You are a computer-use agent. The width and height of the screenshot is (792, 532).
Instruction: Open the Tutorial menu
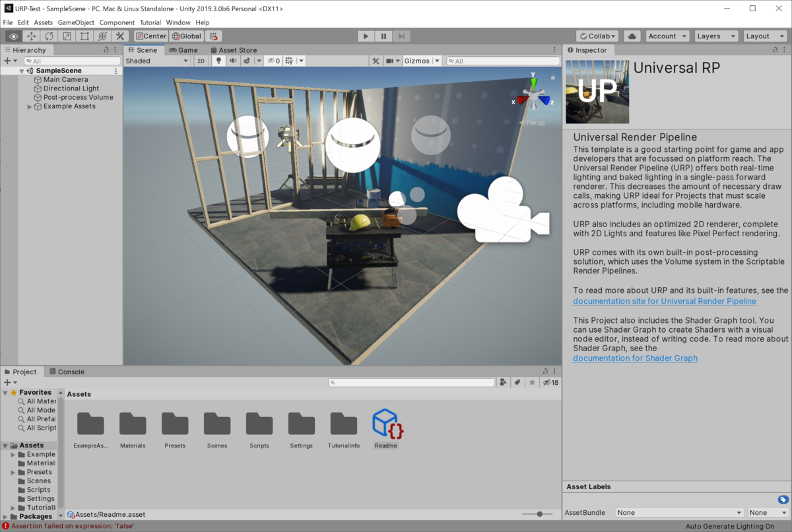point(150,22)
